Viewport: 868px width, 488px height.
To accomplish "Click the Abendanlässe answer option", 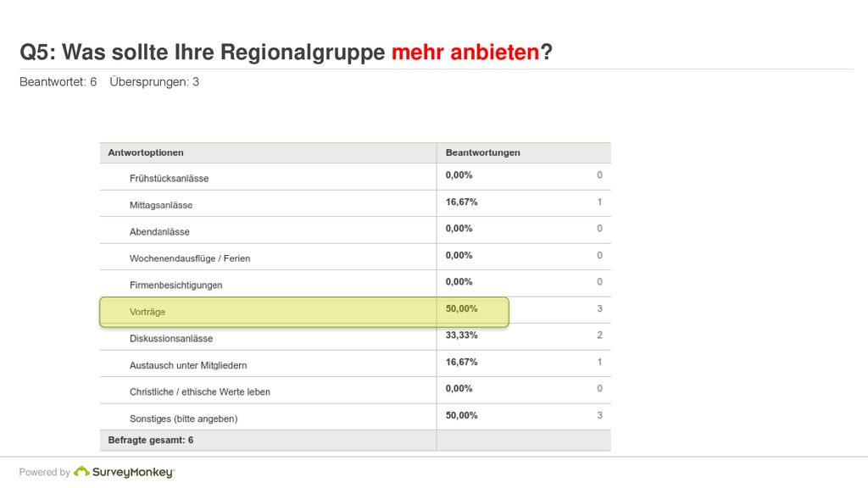I will [x=159, y=232].
